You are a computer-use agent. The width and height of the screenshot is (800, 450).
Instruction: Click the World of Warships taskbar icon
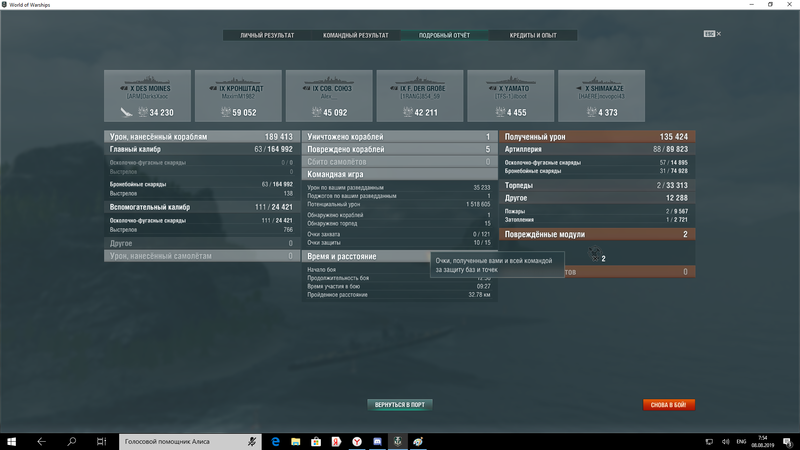click(x=398, y=442)
